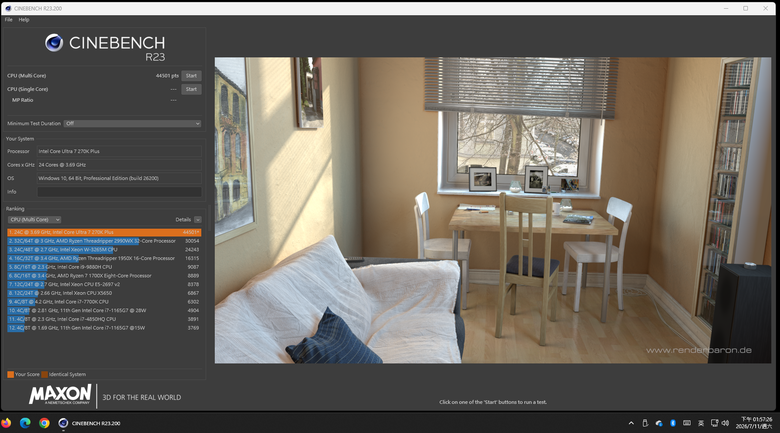Click the Cinebench logo icon in header
780x433 pixels.
point(54,43)
